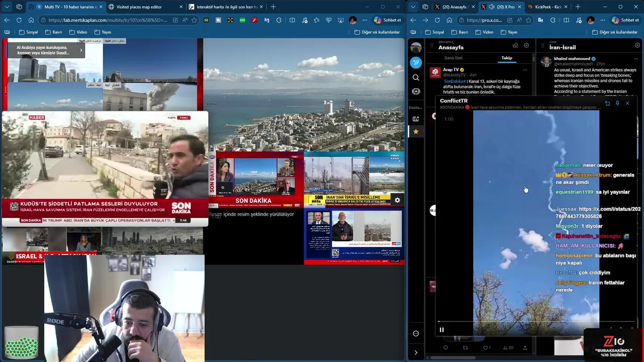Open the Multi TV settings gear
644x362 pixels.
[397, 200]
